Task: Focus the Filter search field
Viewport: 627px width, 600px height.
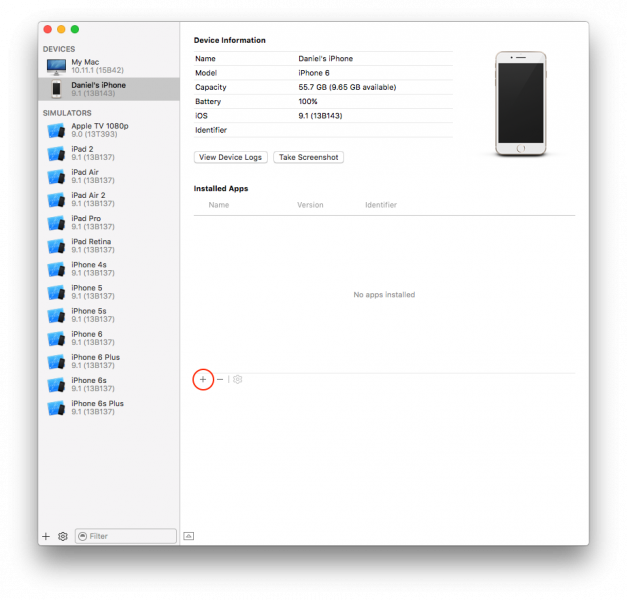Action: pos(126,536)
